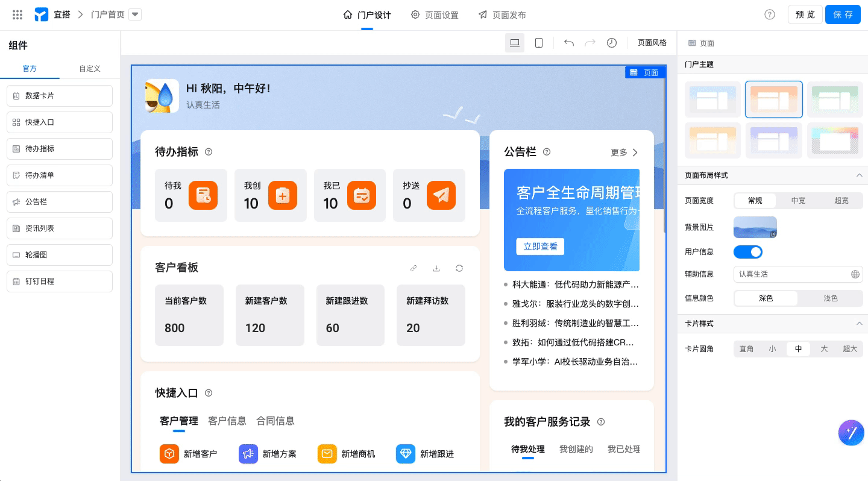Switch to desktop preview mode
The image size is (868, 481).
click(515, 43)
